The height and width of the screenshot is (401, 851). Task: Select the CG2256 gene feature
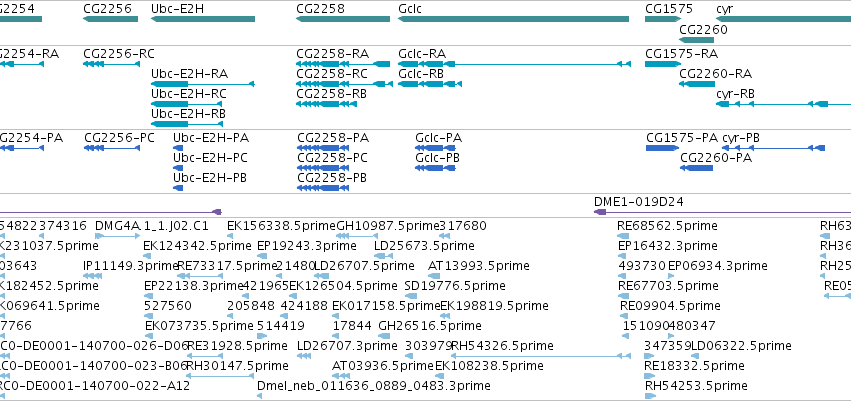pyautogui.click(x=111, y=19)
